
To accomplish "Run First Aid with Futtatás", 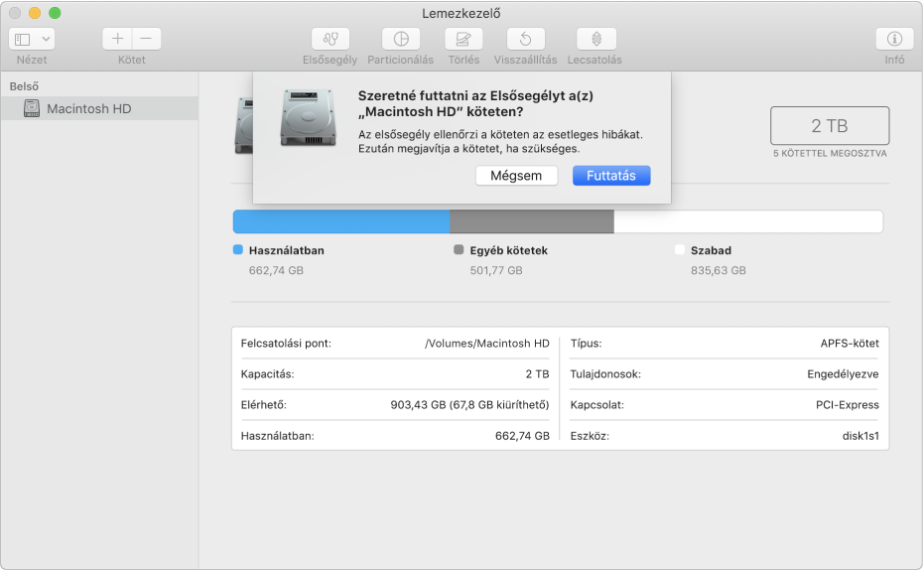I will click(611, 176).
